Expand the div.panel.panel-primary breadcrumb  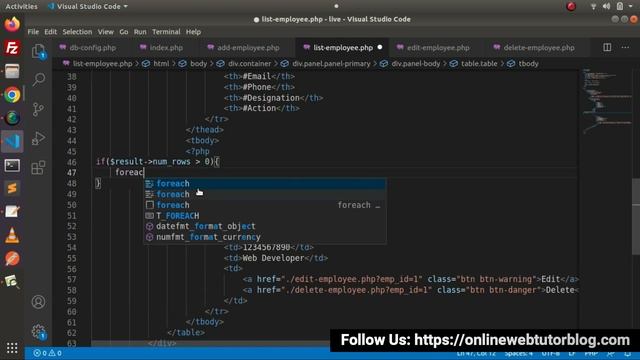click(331, 64)
